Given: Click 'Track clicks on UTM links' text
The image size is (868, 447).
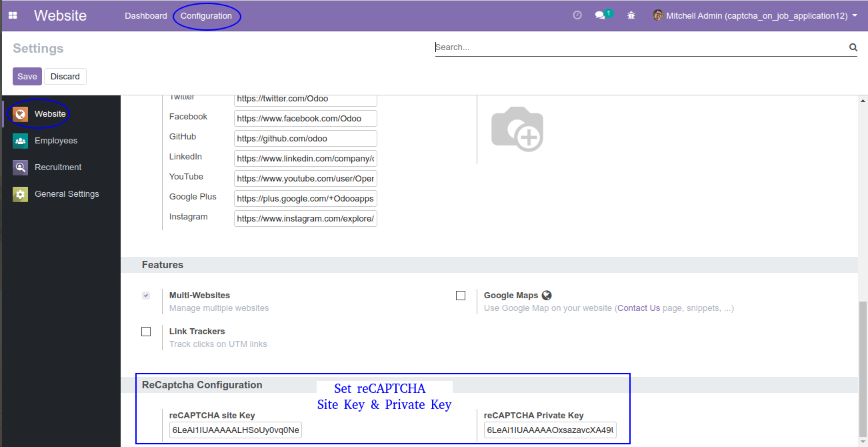Looking at the screenshot, I should pyautogui.click(x=218, y=344).
